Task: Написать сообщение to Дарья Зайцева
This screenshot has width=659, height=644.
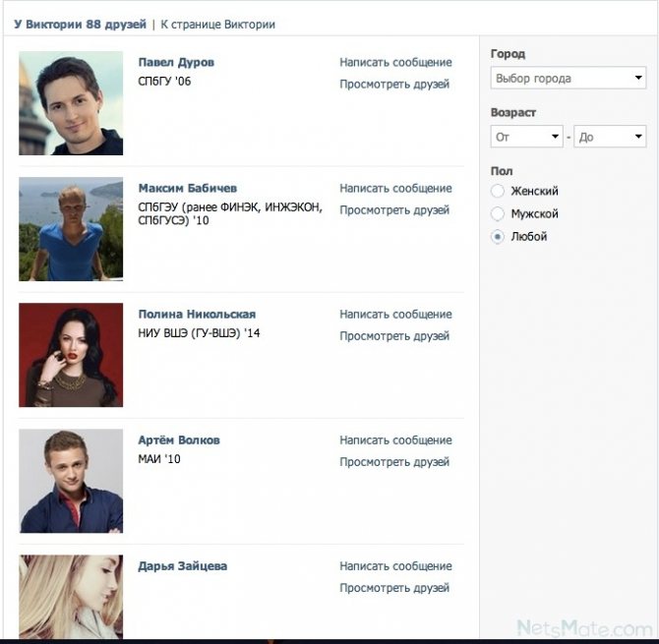Action: [x=395, y=566]
